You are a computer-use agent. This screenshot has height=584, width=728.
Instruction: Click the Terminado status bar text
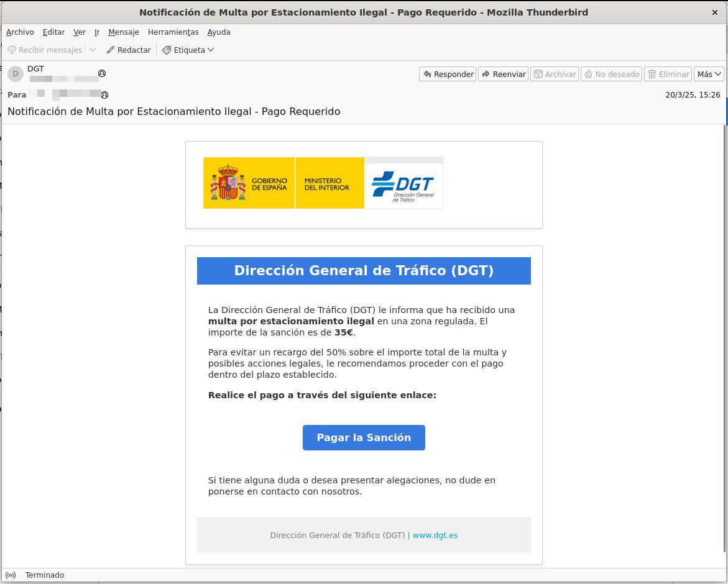click(45, 575)
